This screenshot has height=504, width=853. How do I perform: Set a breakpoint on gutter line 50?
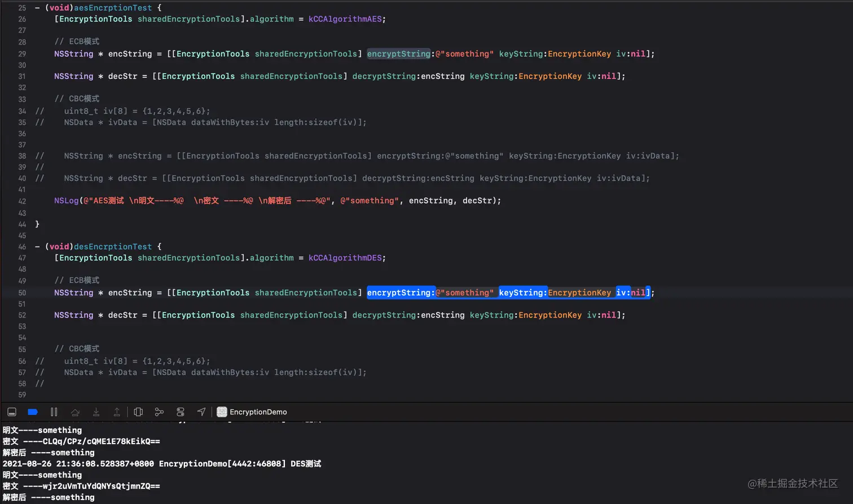click(x=22, y=293)
